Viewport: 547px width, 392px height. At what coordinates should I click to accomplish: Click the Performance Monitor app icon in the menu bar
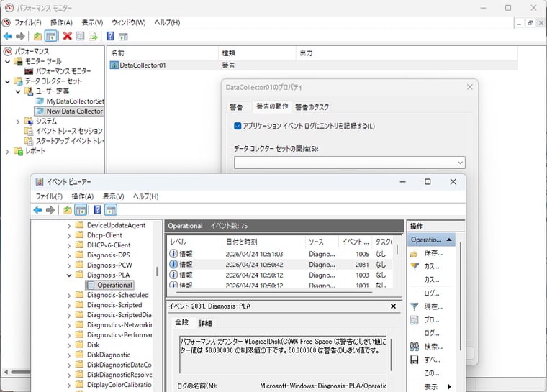[6, 22]
